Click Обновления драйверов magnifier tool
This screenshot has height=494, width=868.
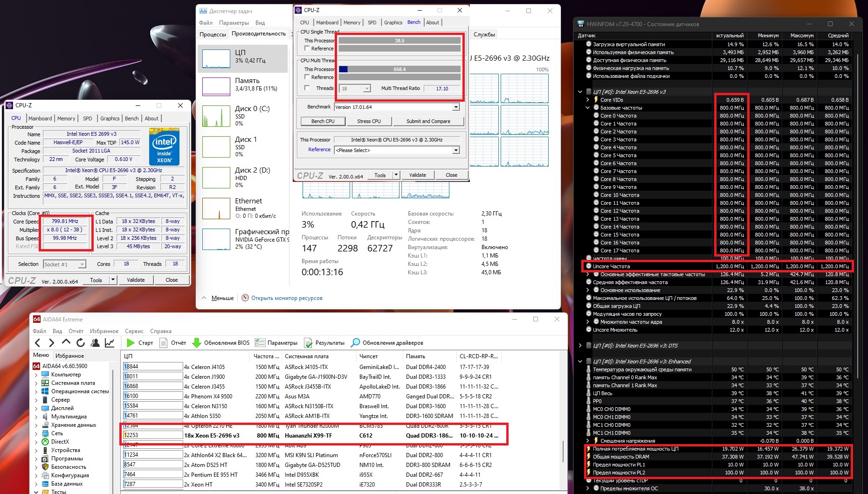(387, 343)
